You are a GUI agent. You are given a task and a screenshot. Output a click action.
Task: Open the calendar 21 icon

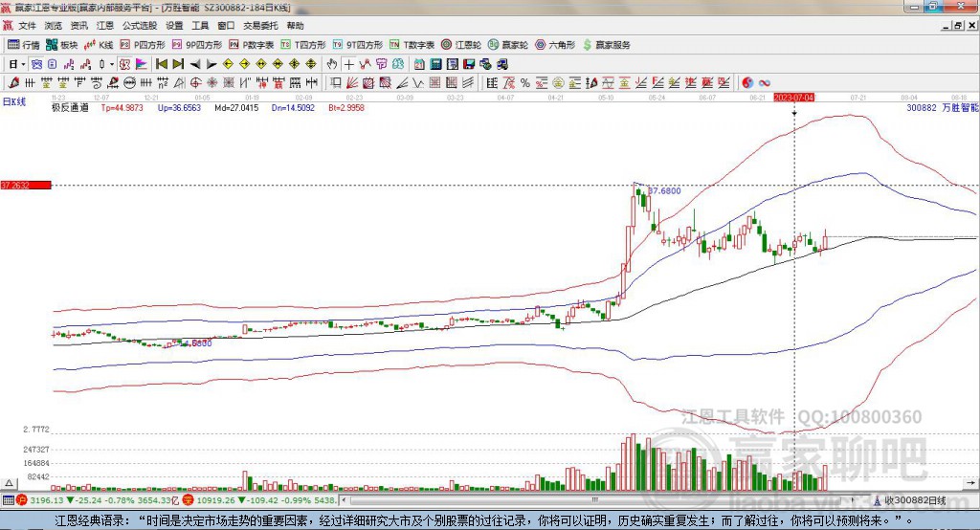pos(419,64)
